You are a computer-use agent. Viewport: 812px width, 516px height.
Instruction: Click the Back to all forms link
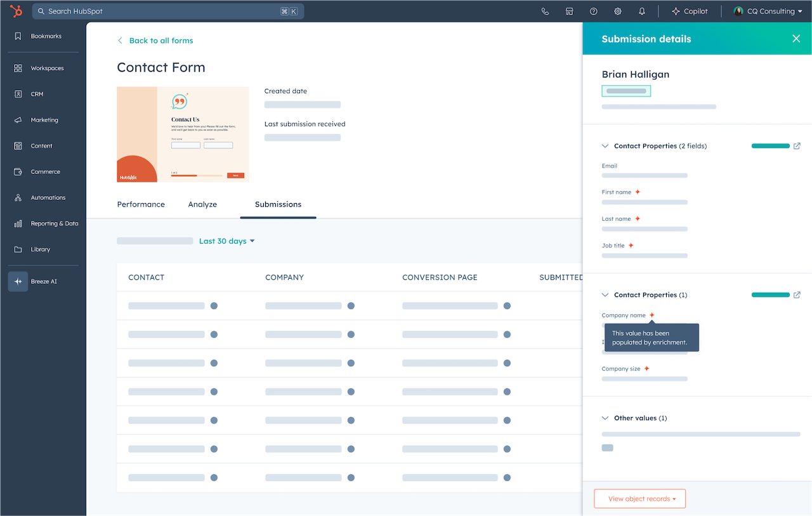155,40
